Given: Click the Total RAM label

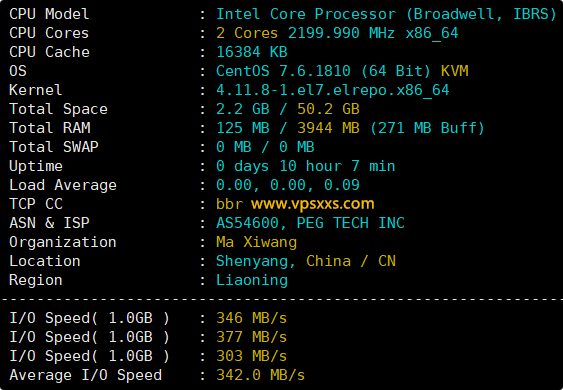Looking at the screenshot, I should click(50, 128).
